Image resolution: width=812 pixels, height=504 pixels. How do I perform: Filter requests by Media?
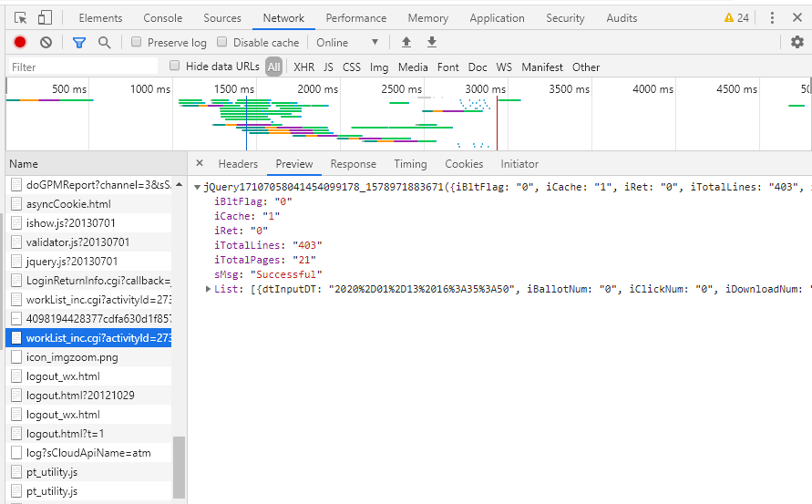tap(413, 67)
